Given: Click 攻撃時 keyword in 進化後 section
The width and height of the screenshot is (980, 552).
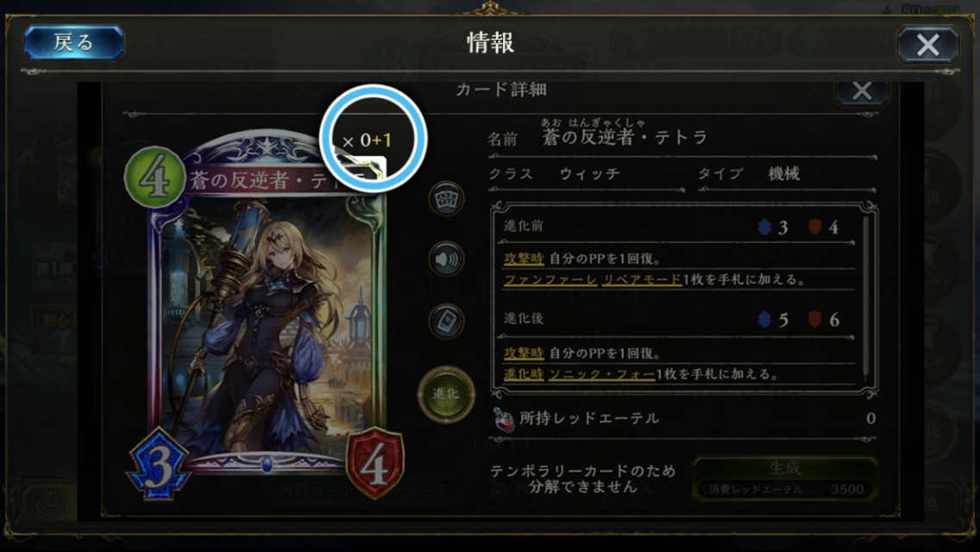Looking at the screenshot, I should tap(524, 354).
